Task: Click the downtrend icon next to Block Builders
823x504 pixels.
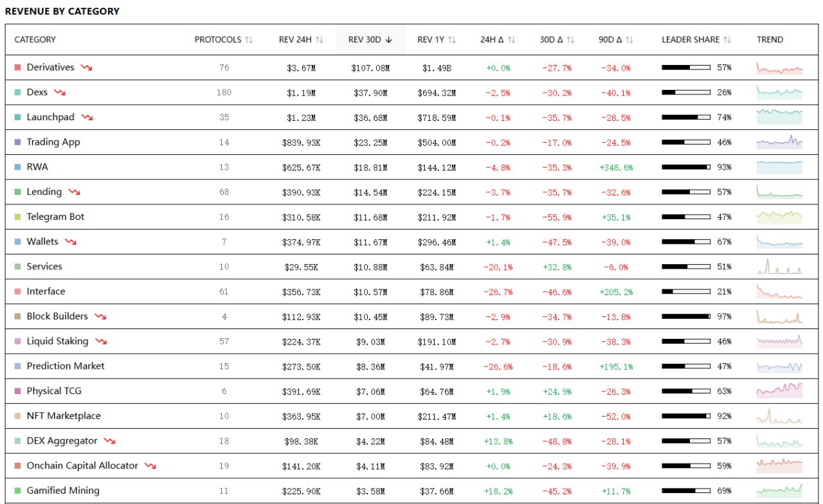Action: pos(100,316)
